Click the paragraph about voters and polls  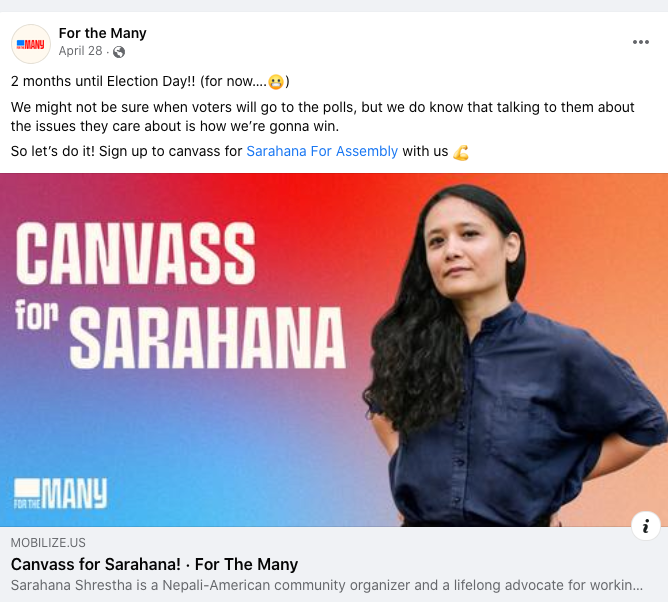point(322,116)
